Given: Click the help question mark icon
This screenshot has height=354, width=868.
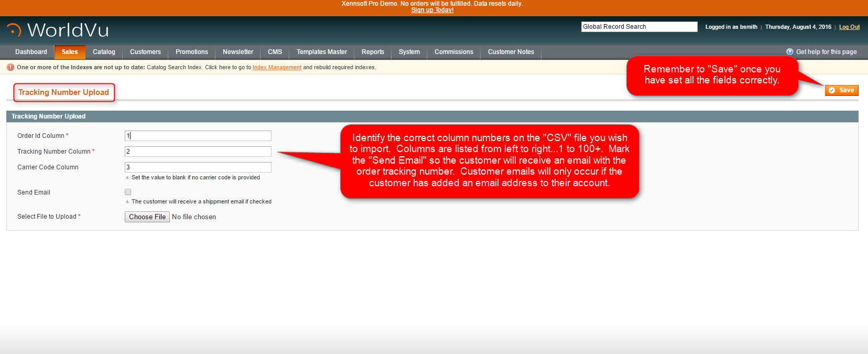Looking at the screenshot, I should [789, 52].
